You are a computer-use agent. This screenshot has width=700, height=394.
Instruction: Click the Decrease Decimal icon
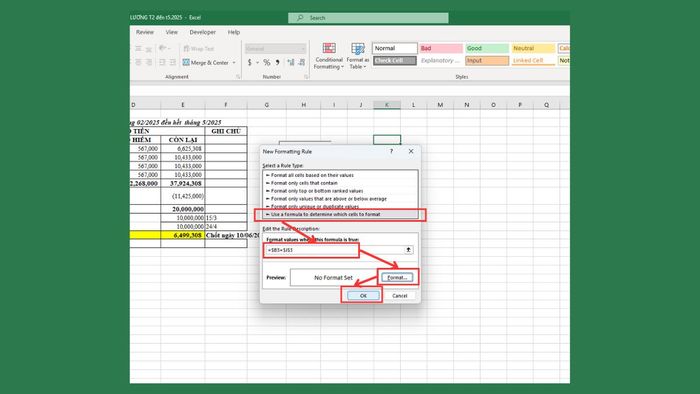(x=302, y=62)
